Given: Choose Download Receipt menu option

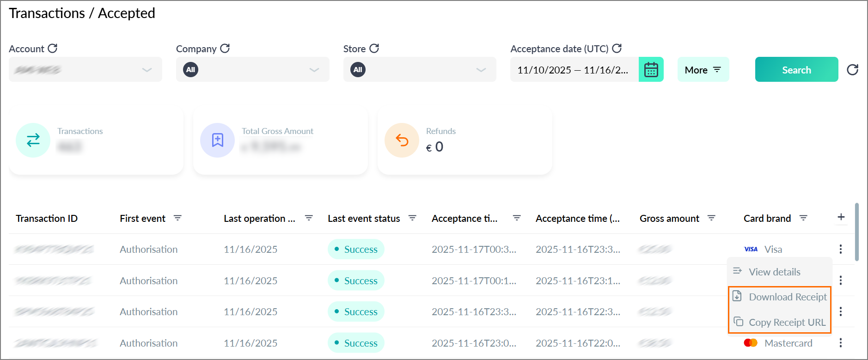Looking at the screenshot, I should 780,297.
